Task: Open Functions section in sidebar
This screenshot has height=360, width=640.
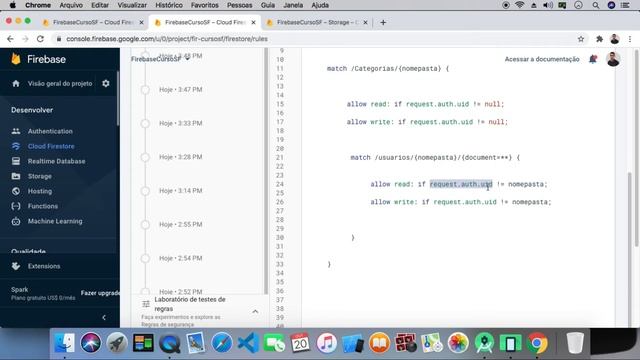Action: pyautogui.click(x=42, y=206)
